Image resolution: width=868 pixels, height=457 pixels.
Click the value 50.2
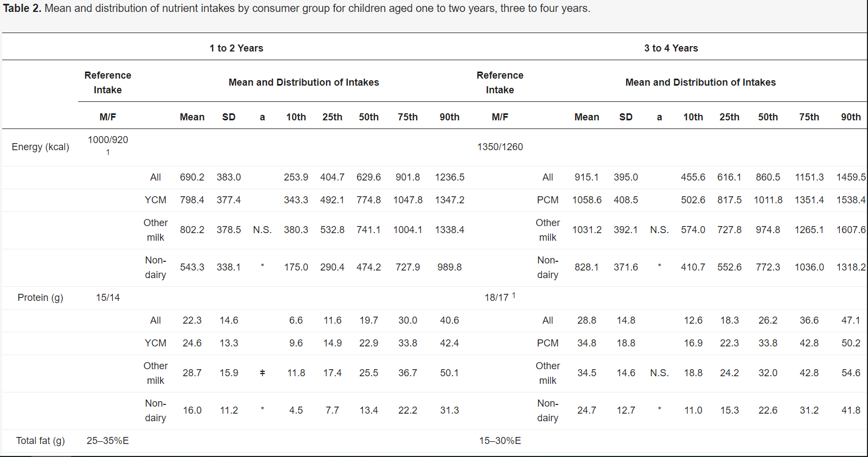[851, 343]
